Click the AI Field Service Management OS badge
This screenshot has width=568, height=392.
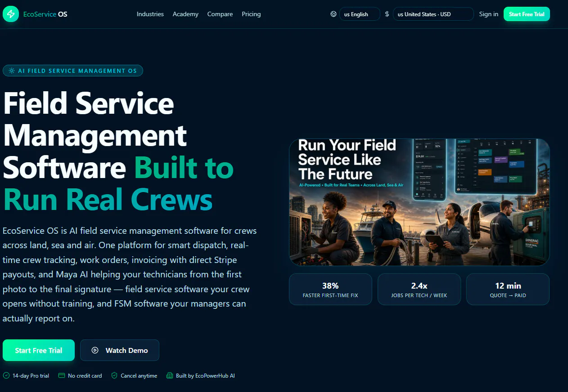pyautogui.click(x=73, y=71)
